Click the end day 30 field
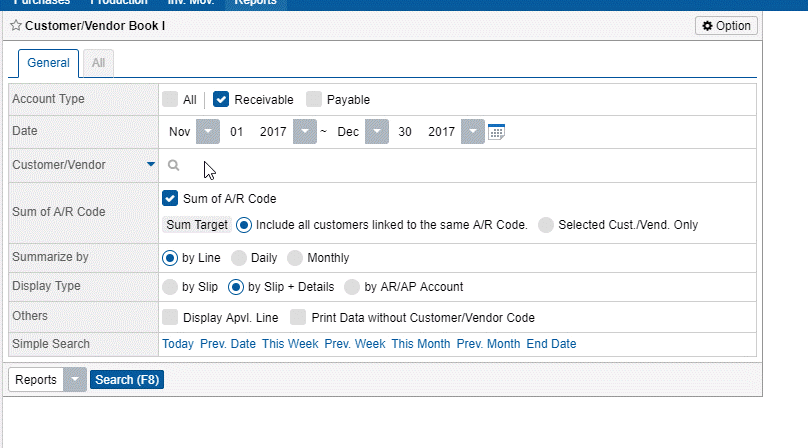 click(405, 132)
